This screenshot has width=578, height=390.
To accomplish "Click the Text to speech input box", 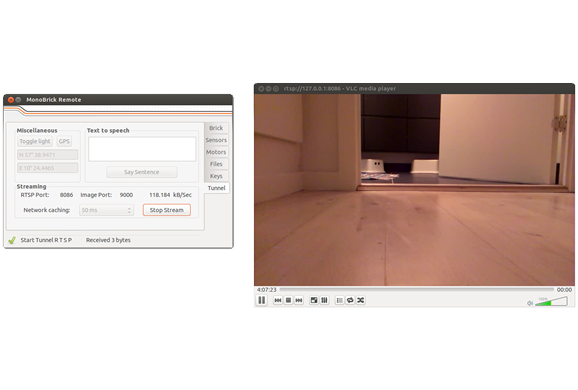I will pos(142,149).
